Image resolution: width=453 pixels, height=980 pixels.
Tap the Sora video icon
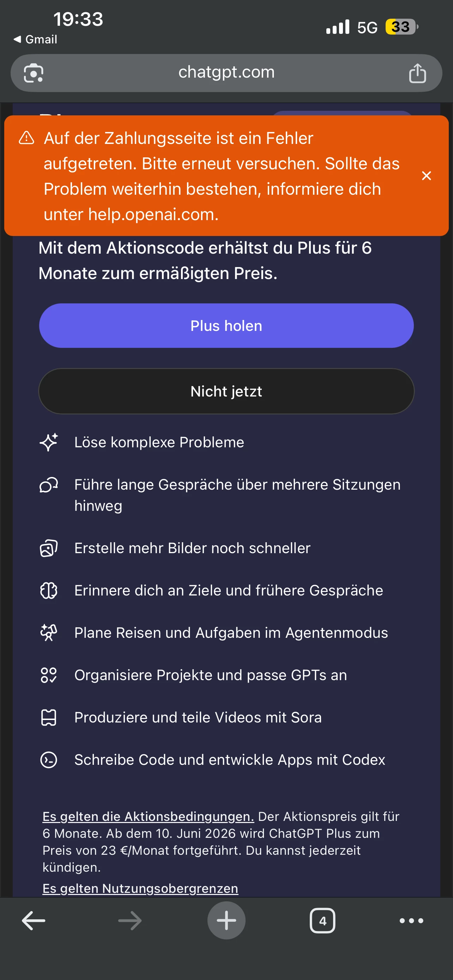(x=49, y=718)
